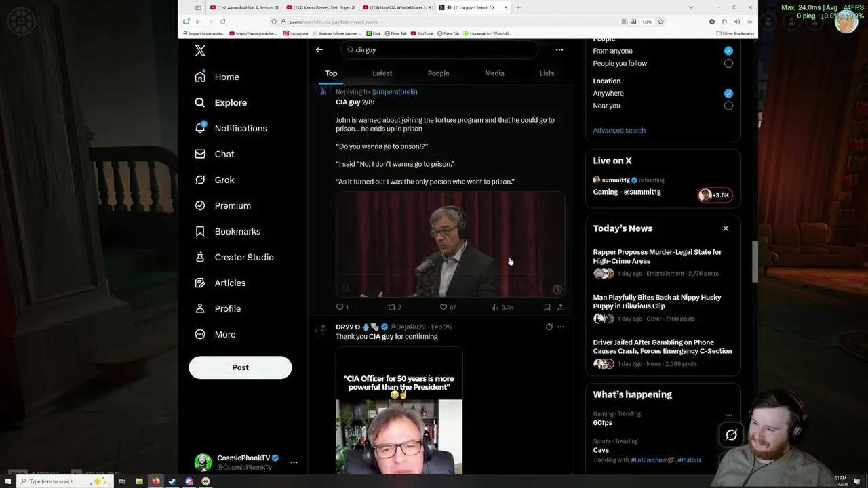Open Grok in the sidebar
This screenshot has width=868, height=488.
tap(214, 180)
